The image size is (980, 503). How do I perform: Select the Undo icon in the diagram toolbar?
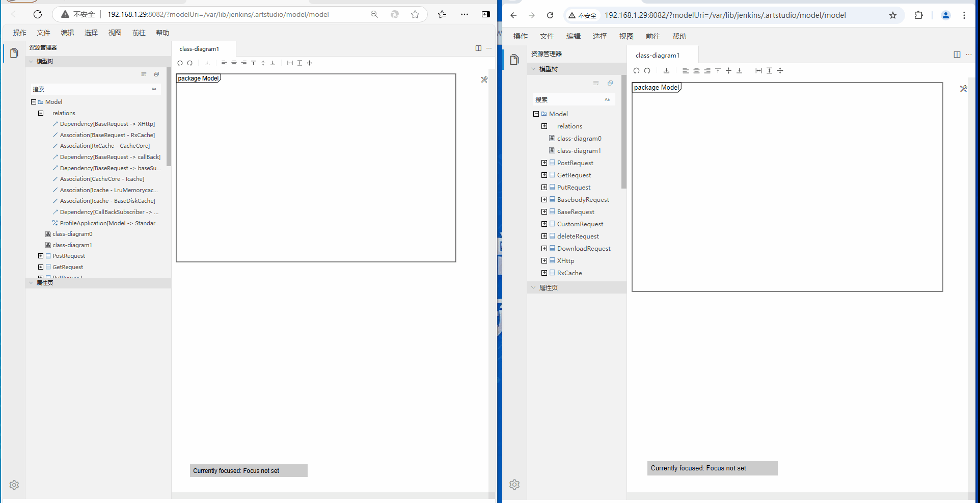click(x=180, y=63)
